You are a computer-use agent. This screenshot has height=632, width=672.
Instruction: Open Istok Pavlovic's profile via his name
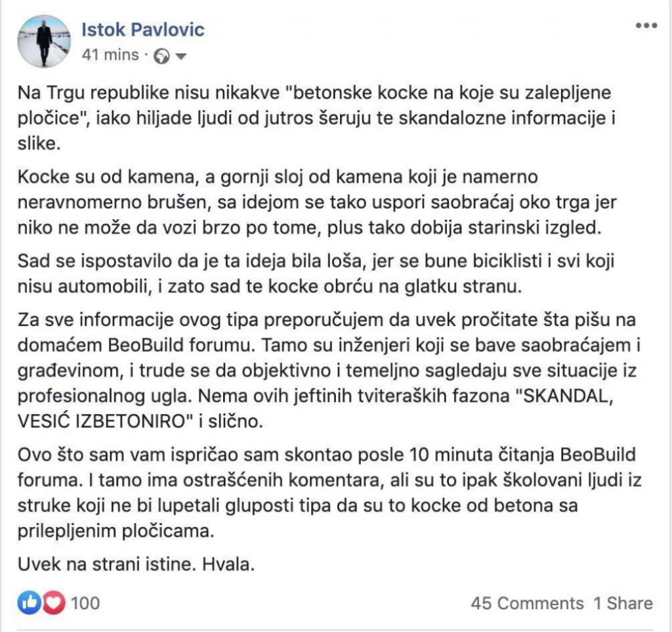142,29
